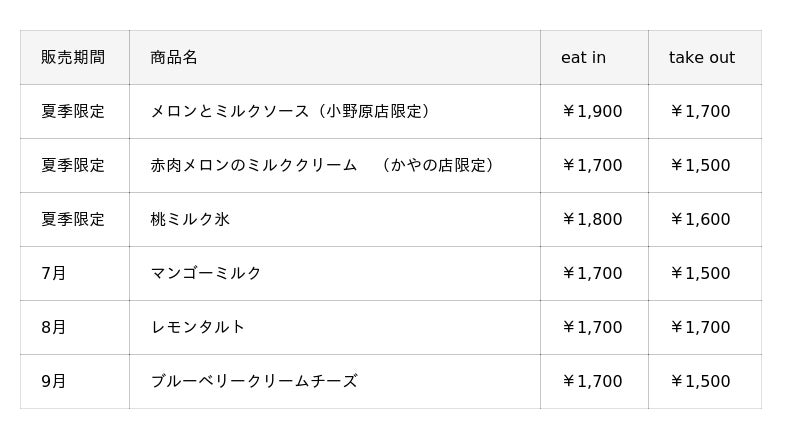Select the レモンタルト product cell
800x439 pixels.
point(198,328)
